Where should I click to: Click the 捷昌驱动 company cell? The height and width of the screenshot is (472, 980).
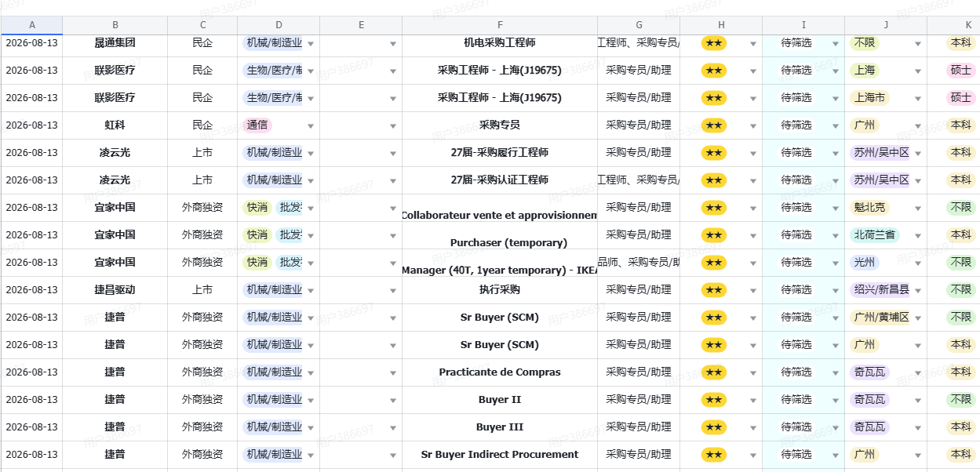point(115,290)
